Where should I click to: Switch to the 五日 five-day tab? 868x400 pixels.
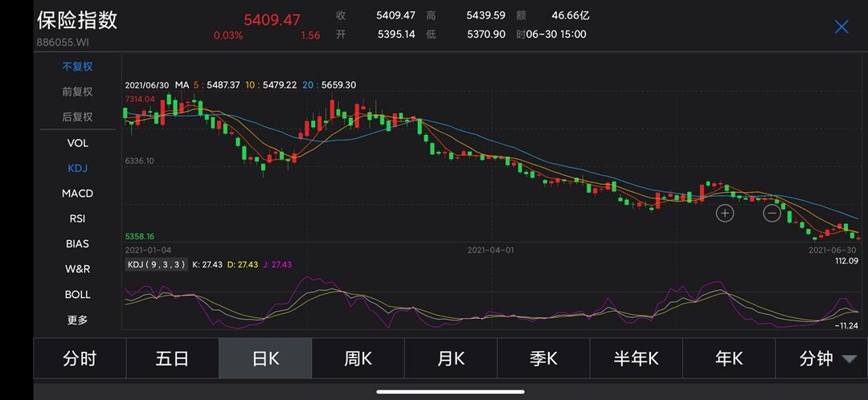coord(172,358)
